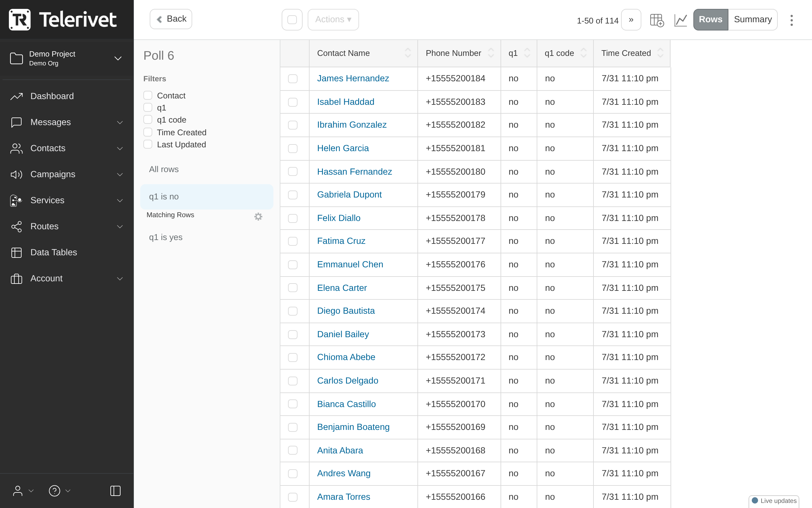The height and width of the screenshot is (508, 812).
Task: Toggle the select-all rows checkbox
Action: tap(292, 20)
